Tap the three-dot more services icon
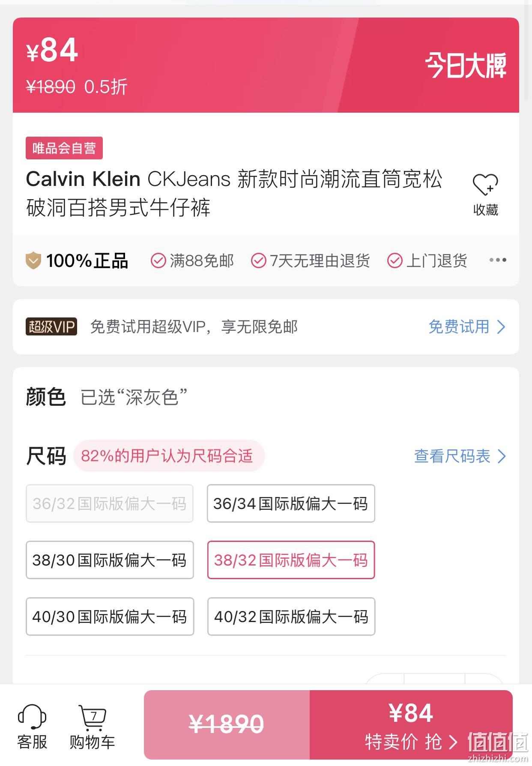 coord(498,260)
